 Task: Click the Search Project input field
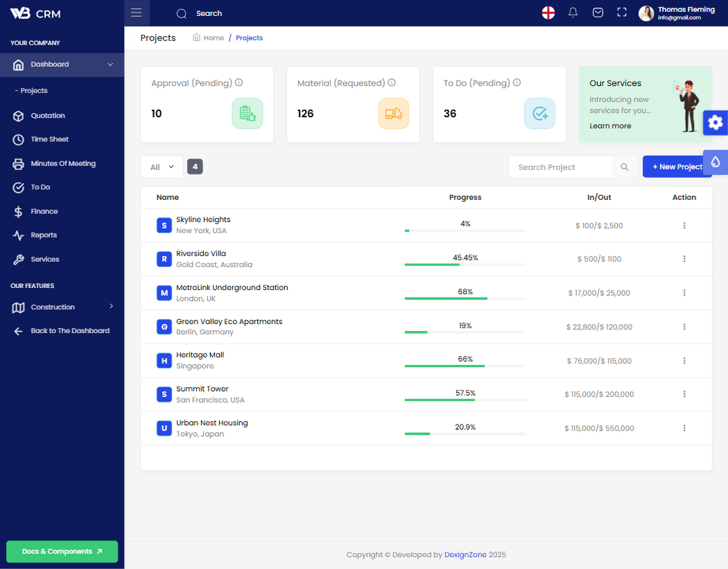pos(560,167)
